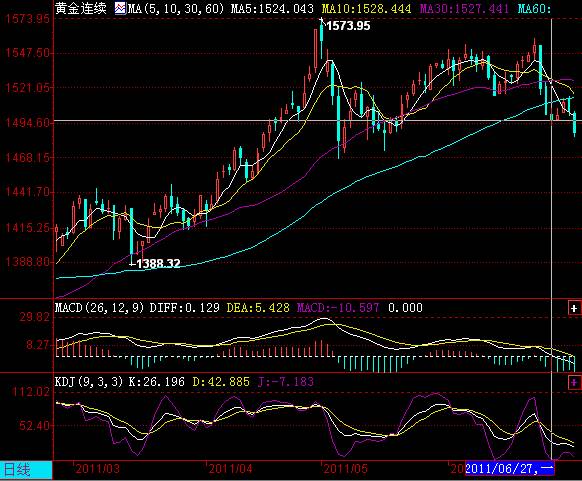Image resolution: width=582 pixels, height=481 pixels.
Task: Click the 1494.60 price axis label
Action: click(27, 122)
